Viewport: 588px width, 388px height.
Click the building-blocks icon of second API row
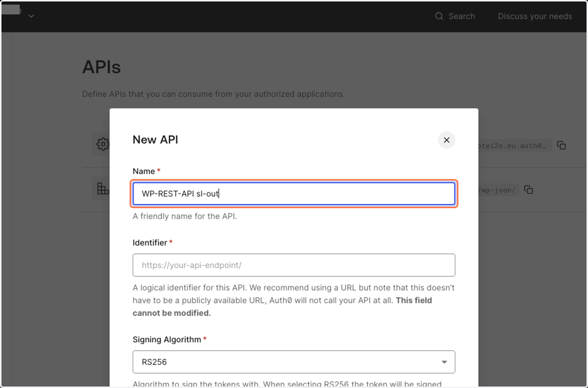coord(102,189)
